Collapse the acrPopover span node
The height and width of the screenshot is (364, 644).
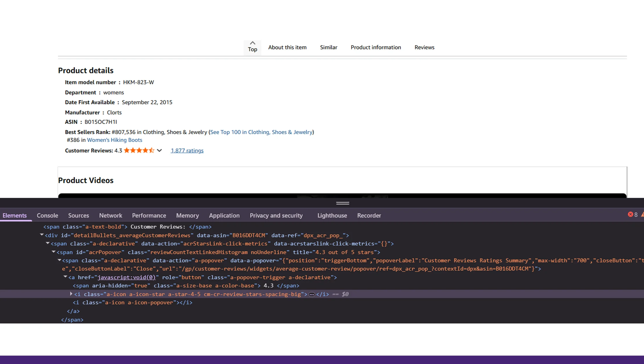(x=53, y=252)
